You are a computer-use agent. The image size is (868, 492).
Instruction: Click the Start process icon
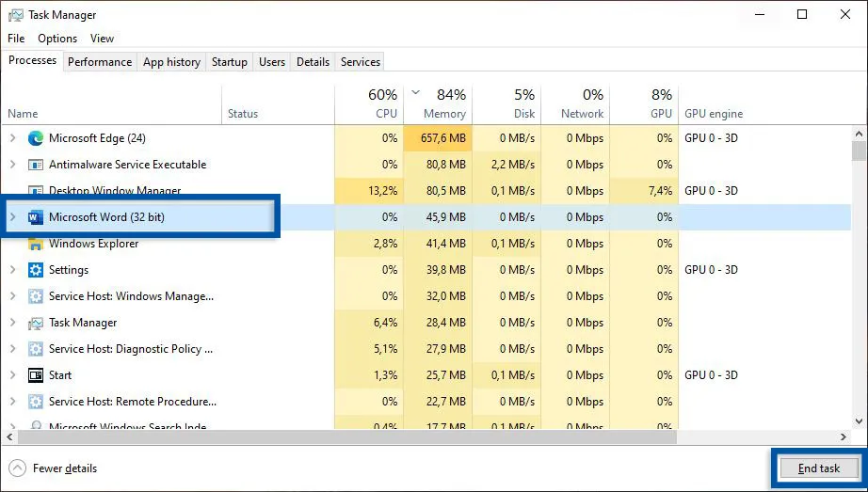click(36, 375)
